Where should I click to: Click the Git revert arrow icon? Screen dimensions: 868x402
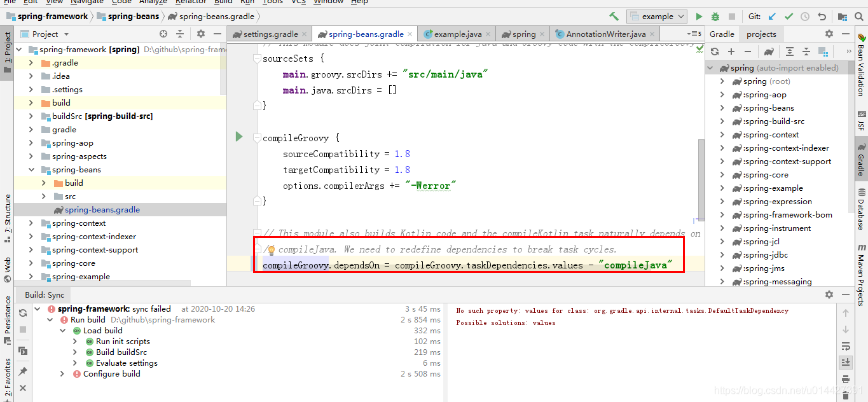pyautogui.click(x=822, y=17)
